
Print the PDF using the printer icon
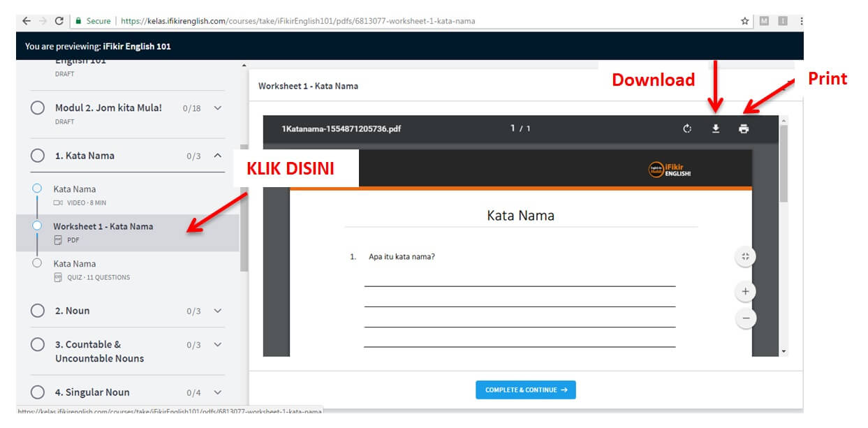[744, 128]
